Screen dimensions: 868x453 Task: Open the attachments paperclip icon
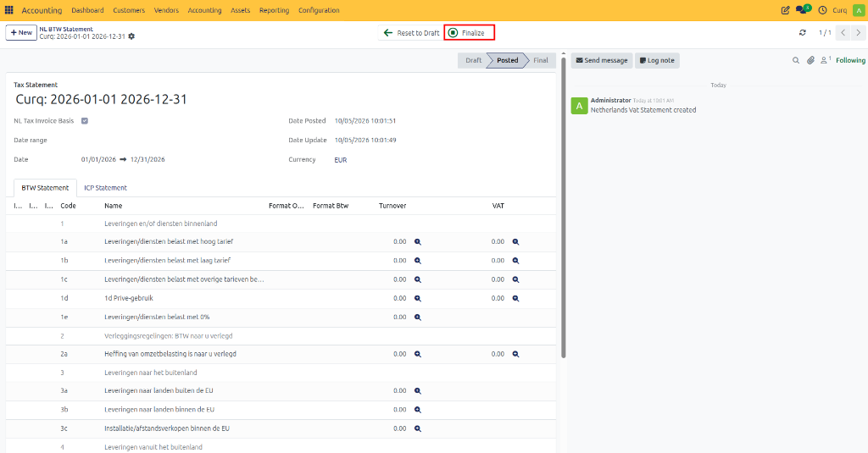click(x=810, y=60)
